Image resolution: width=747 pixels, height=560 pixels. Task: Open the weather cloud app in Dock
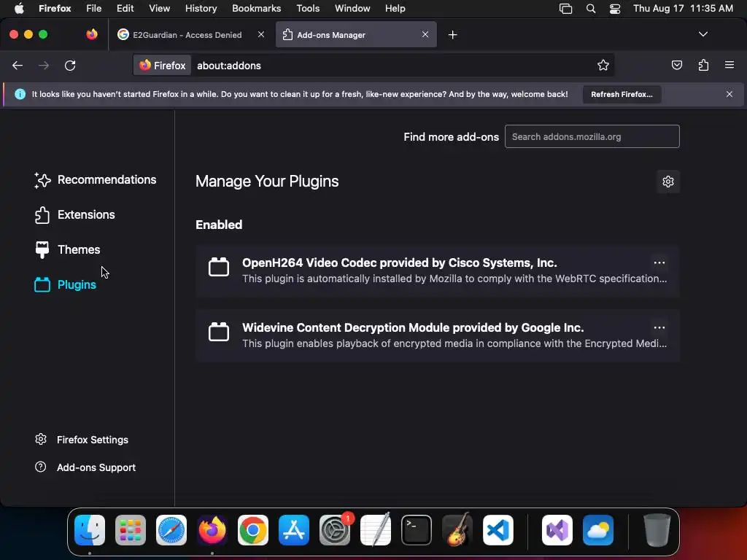(598, 530)
